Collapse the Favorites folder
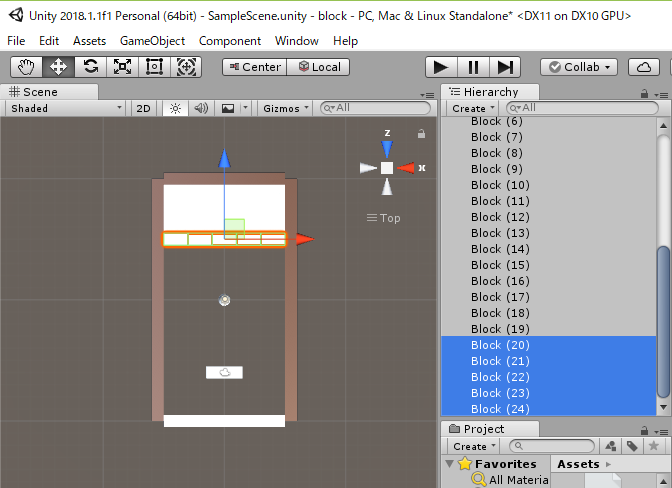Image resolution: width=672 pixels, height=488 pixels. [x=450, y=464]
